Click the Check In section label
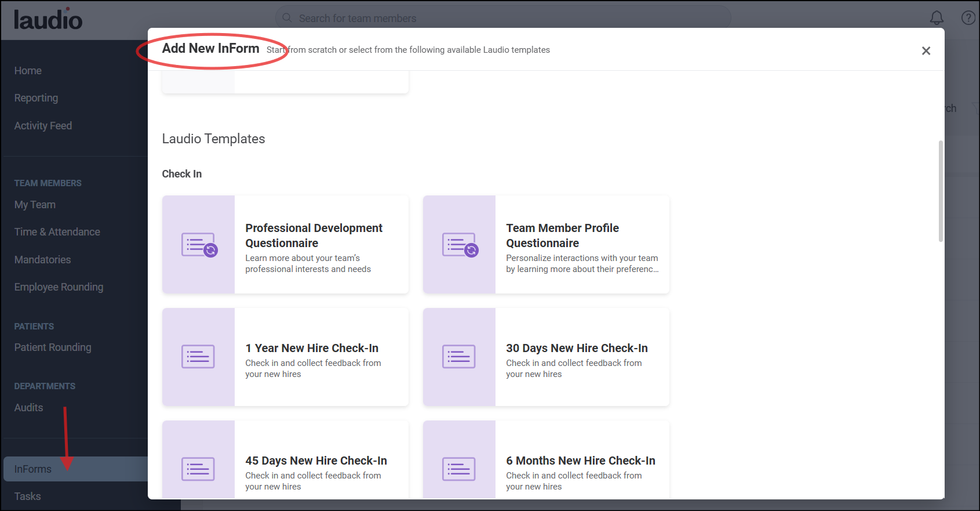The image size is (980, 511). tap(181, 174)
